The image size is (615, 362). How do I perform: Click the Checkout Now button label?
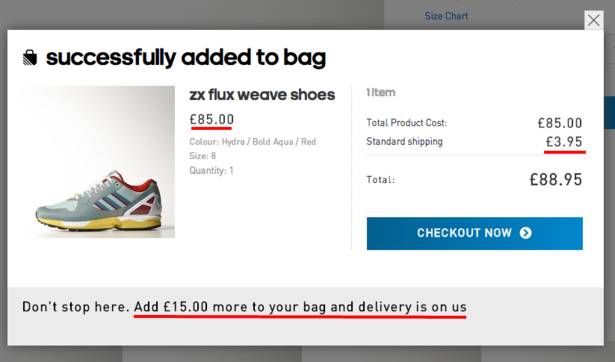[x=464, y=233]
